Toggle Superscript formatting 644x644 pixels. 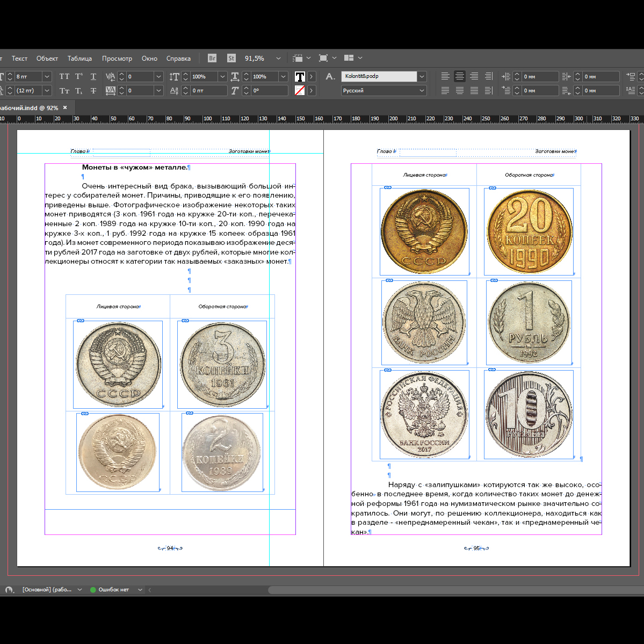pos(79,76)
